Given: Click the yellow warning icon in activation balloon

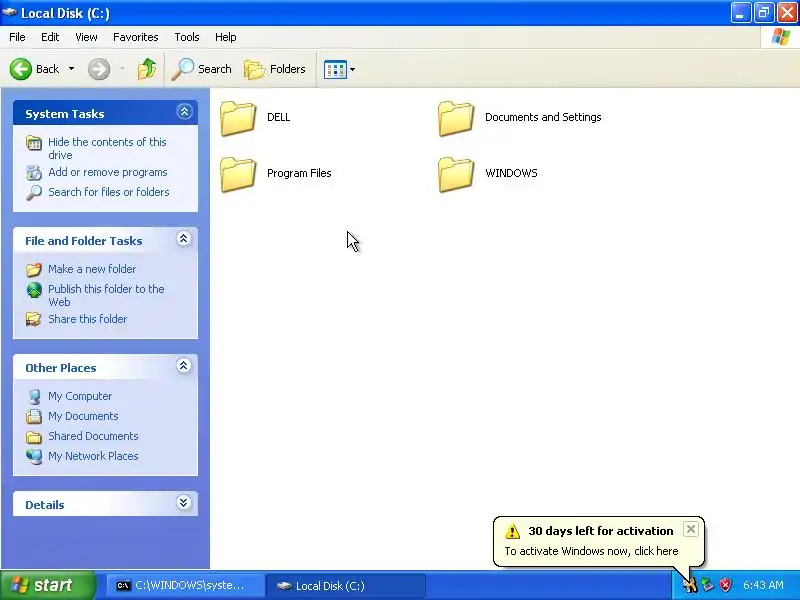Looking at the screenshot, I should click(512, 531).
